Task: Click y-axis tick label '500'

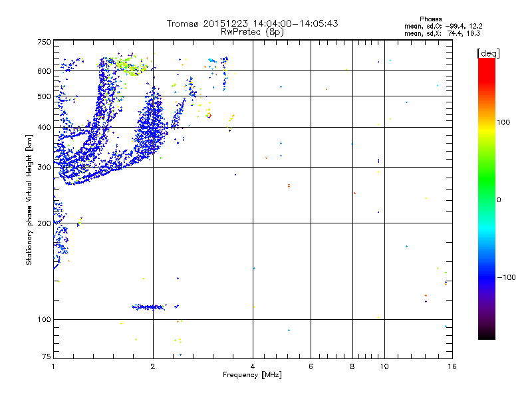Action: click(44, 96)
